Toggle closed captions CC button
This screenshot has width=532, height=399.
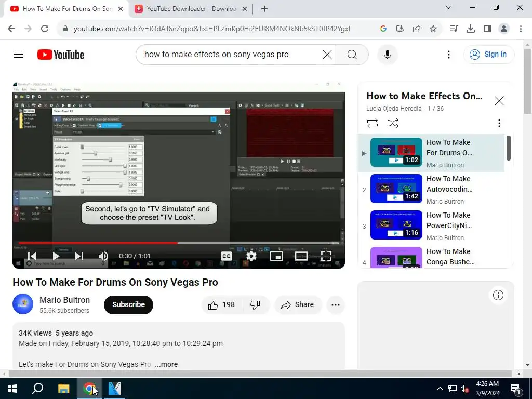click(227, 256)
